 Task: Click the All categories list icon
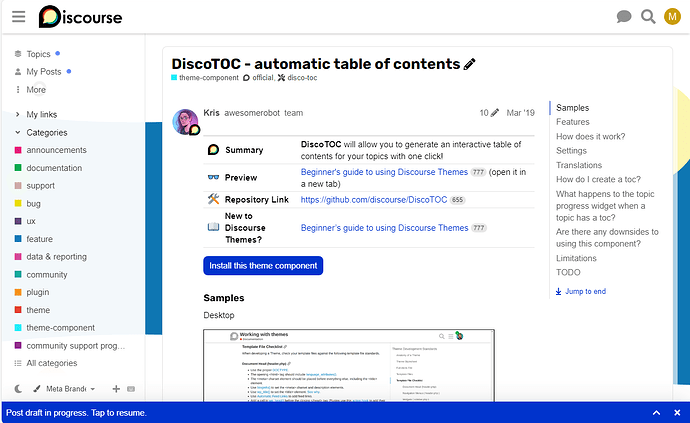click(x=18, y=363)
